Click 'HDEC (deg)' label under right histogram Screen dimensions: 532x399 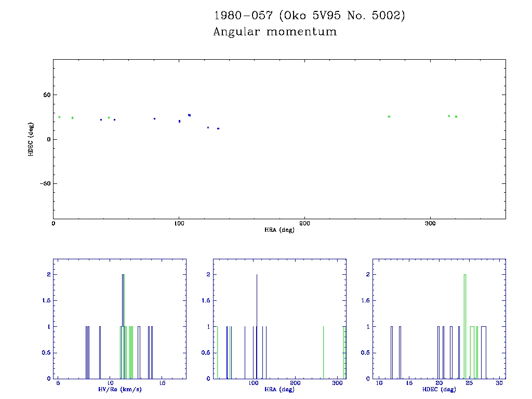click(x=439, y=389)
